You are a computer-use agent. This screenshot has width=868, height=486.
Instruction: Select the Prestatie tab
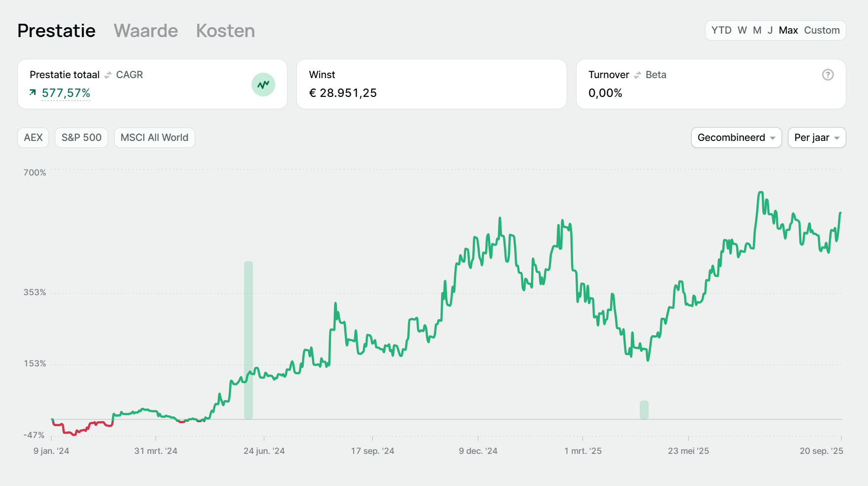click(x=56, y=31)
